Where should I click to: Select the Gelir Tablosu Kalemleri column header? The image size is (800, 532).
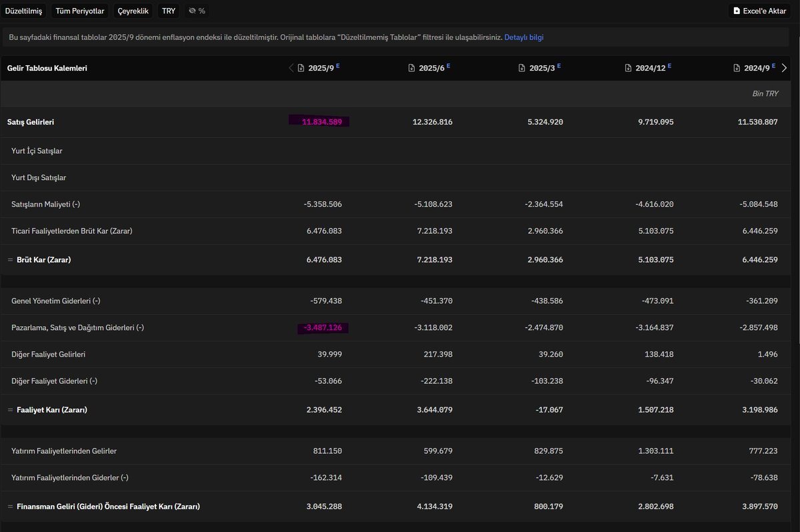coord(47,68)
